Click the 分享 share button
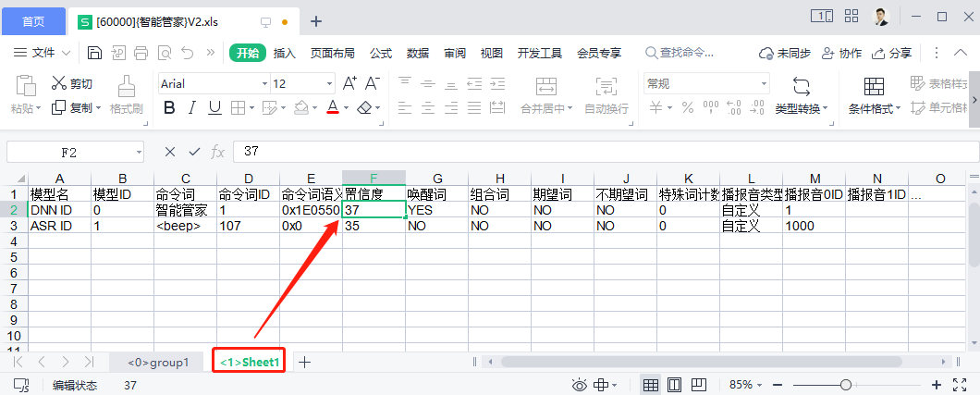 click(891, 53)
